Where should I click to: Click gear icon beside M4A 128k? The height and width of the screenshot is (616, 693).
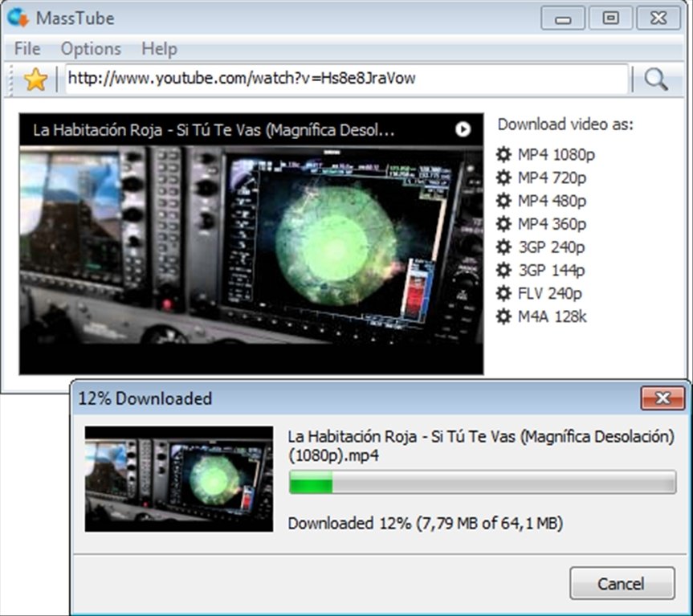(x=503, y=316)
